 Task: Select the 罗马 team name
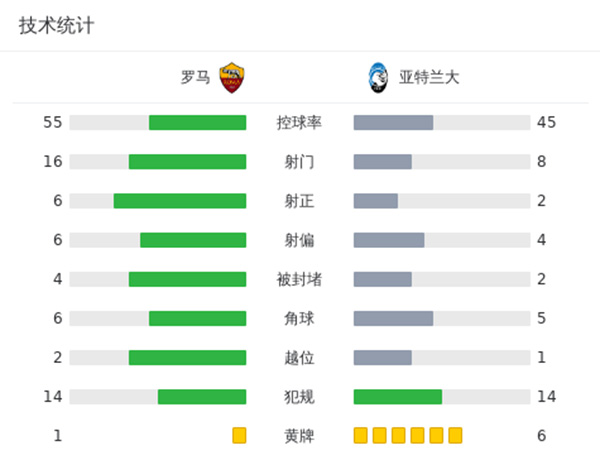[x=195, y=77]
